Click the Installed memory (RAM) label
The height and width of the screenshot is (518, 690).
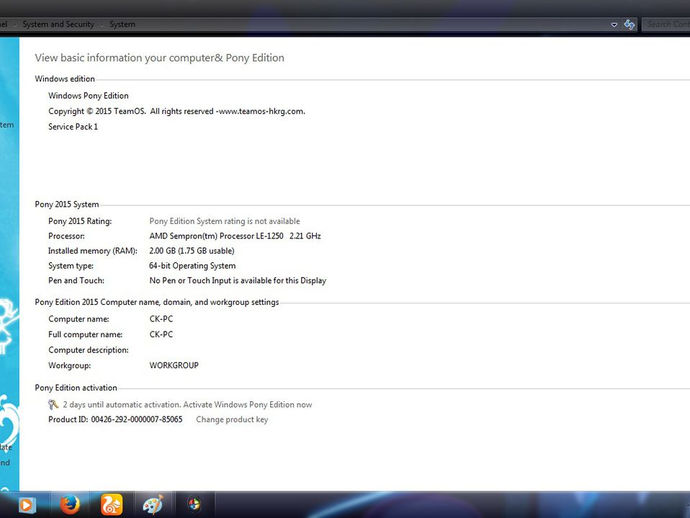tap(93, 251)
